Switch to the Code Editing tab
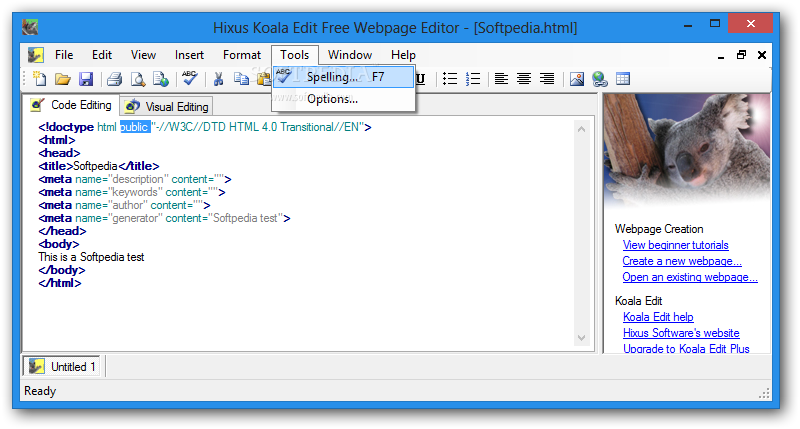800x429 pixels. coord(71,105)
